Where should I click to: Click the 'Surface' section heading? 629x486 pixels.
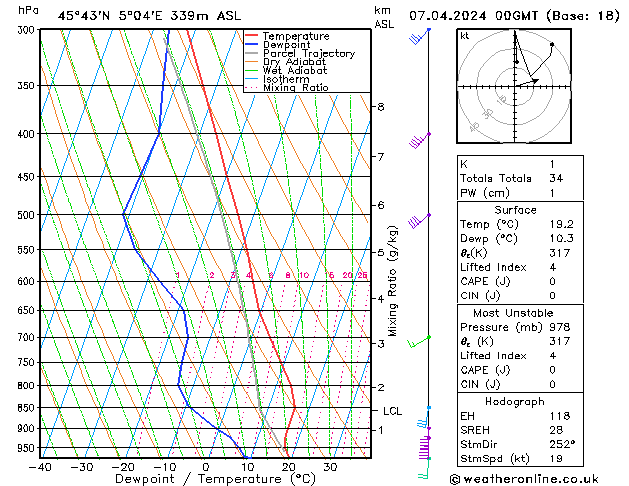tap(515, 210)
